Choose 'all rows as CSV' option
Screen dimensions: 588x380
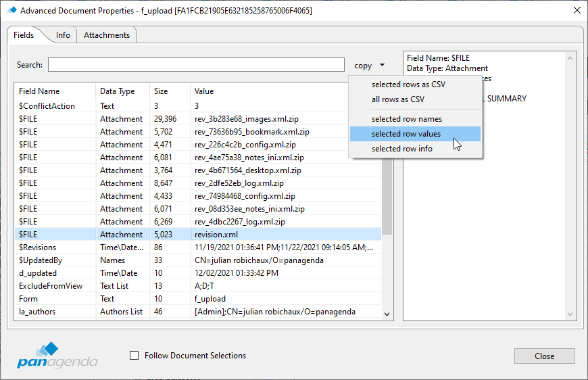pos(398,99)
